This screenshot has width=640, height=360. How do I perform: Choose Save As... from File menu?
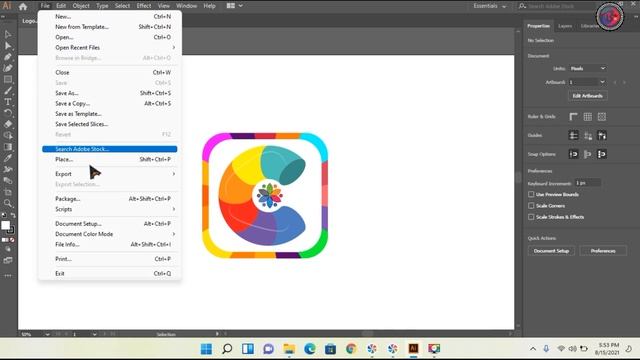(x=109, y=93)
